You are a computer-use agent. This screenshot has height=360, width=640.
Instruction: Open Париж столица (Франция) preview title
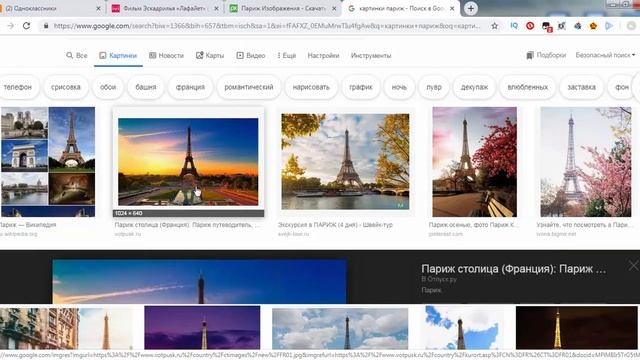pyautogui.click(x=513, y=269)
